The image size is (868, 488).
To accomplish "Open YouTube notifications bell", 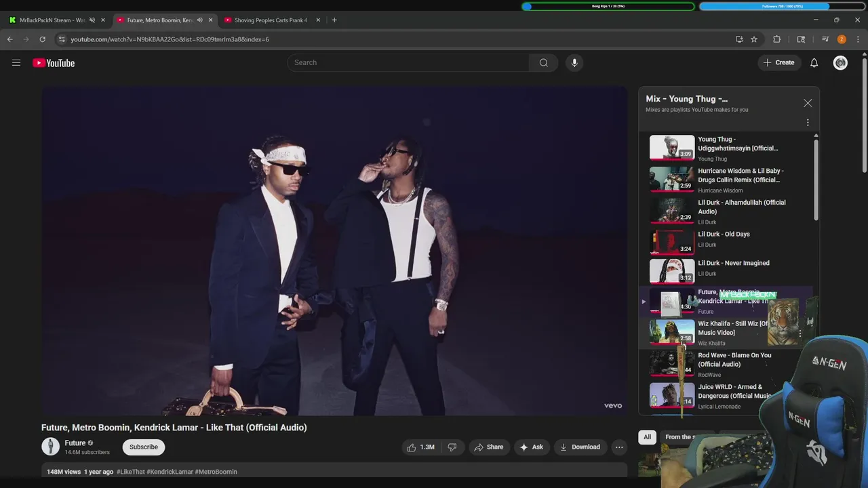I will (x=814, y=62).
